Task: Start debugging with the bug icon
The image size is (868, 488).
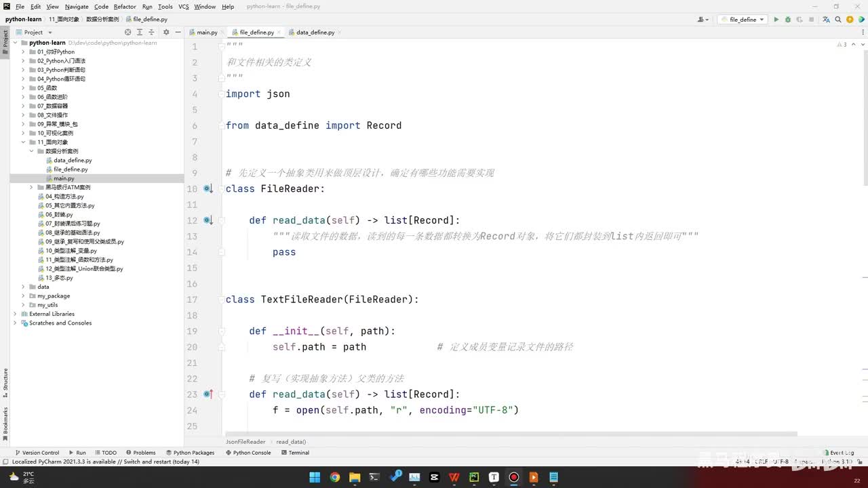Action: pos(788,20)
